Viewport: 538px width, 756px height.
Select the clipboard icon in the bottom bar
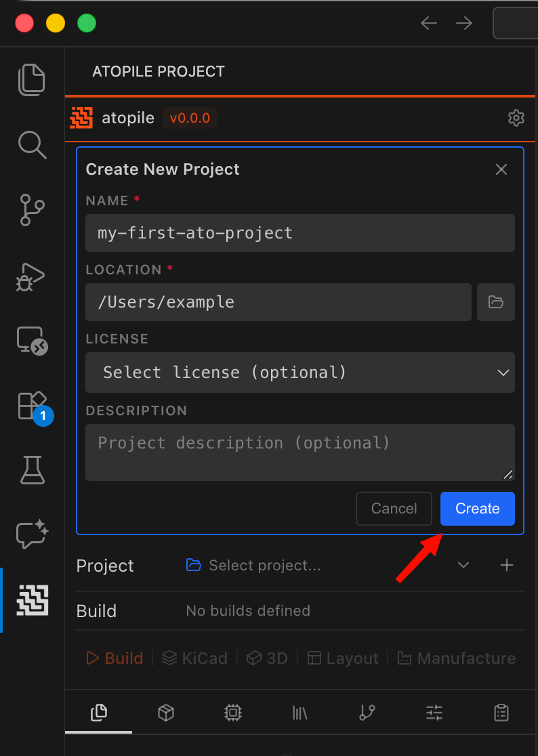click(x=501, y=713)
